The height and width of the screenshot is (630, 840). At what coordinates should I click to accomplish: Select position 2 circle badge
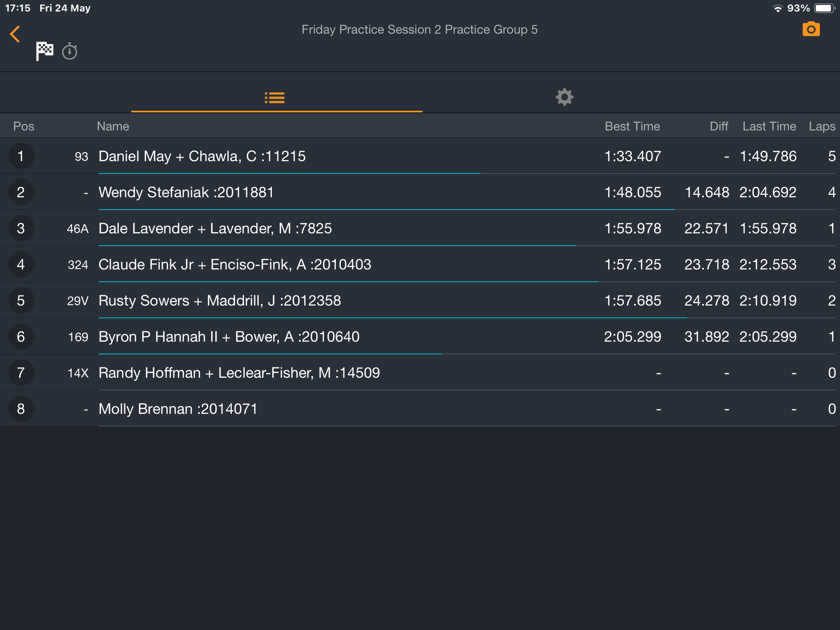point(21,192)
